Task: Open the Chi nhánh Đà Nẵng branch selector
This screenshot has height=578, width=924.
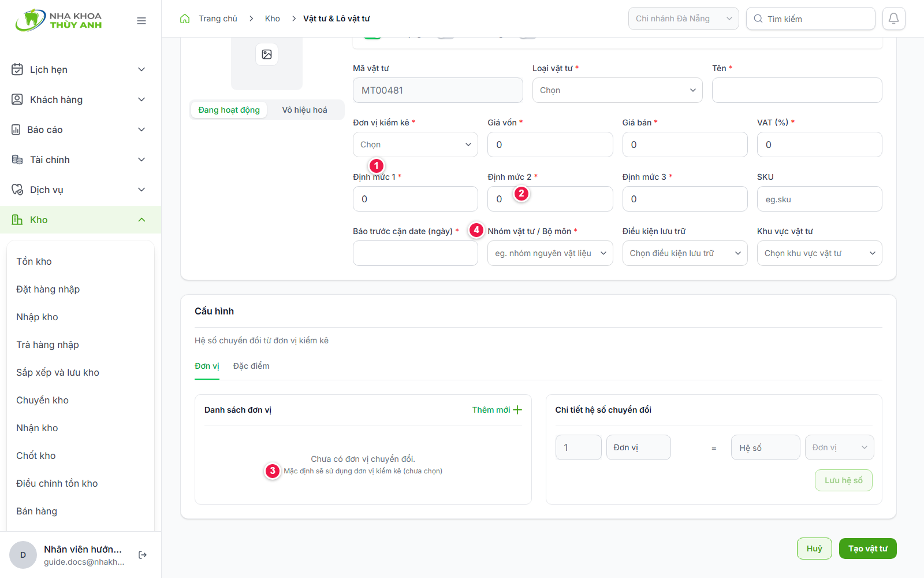Action: (x=684, y=18)
